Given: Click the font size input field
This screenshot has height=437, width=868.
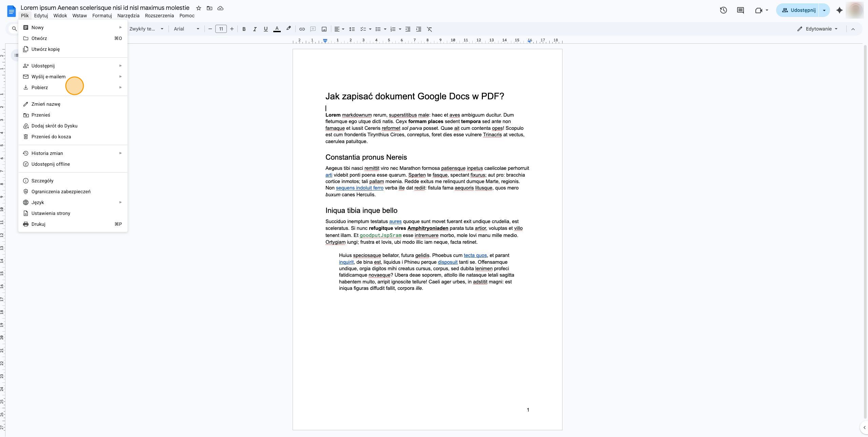Looking at the screenshot, I should (x=221, y=29).
